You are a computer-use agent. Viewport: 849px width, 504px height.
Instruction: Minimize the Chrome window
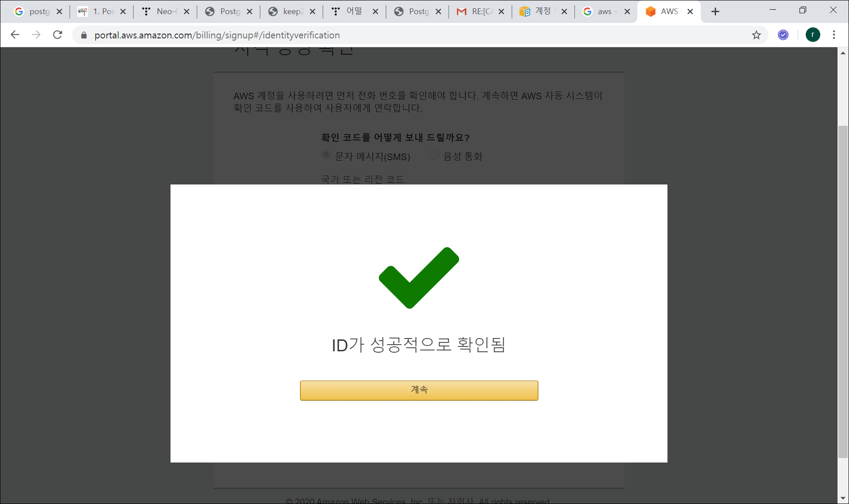pos(773,10)
